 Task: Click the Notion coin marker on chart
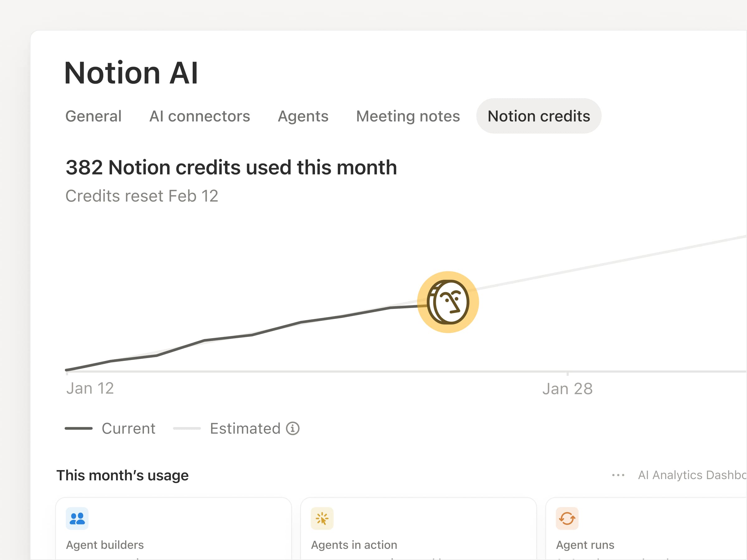(x=448, y=302)
